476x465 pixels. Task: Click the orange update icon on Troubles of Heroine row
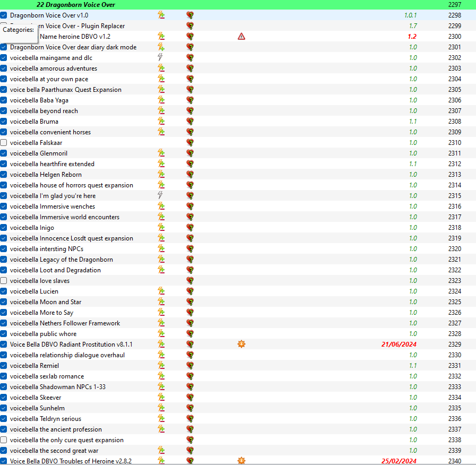coord(241,461)
